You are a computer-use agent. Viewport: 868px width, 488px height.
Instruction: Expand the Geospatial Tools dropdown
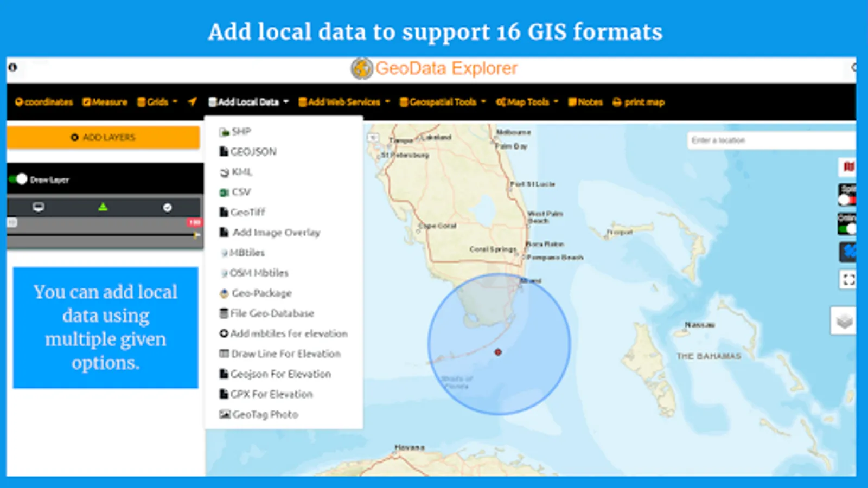443,102
